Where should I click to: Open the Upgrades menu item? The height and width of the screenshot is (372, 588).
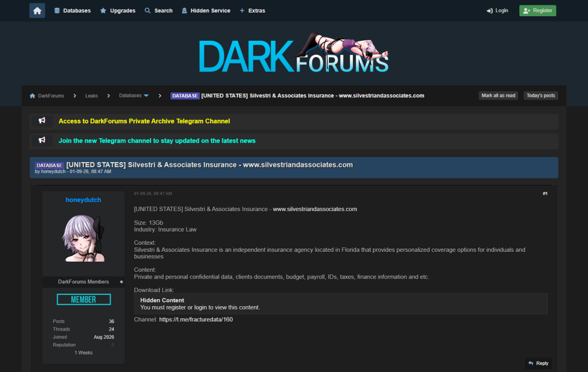pos(118,10)
